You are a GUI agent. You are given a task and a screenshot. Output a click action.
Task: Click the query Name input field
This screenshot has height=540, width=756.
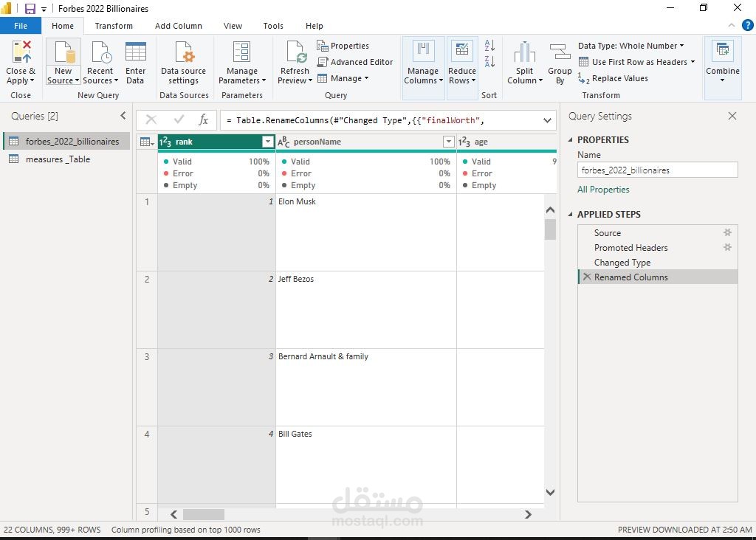(657, 170)
